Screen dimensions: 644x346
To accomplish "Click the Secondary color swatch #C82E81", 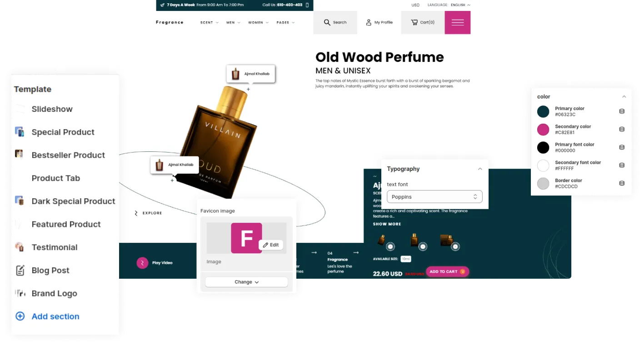I will tap(543, 129).
